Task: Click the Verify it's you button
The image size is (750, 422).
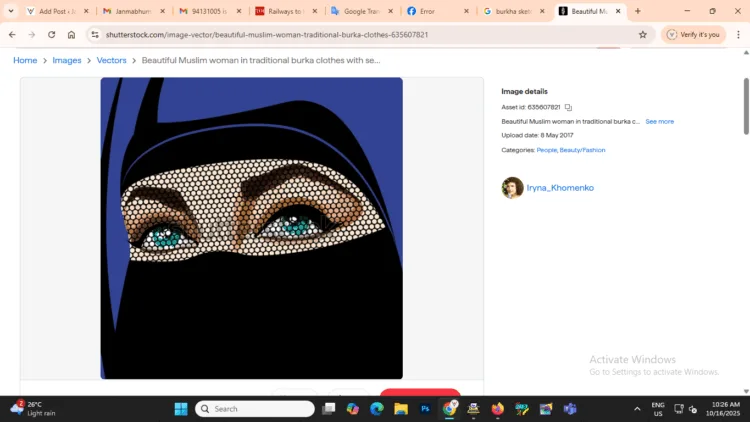Action: (x=693, y=34)
